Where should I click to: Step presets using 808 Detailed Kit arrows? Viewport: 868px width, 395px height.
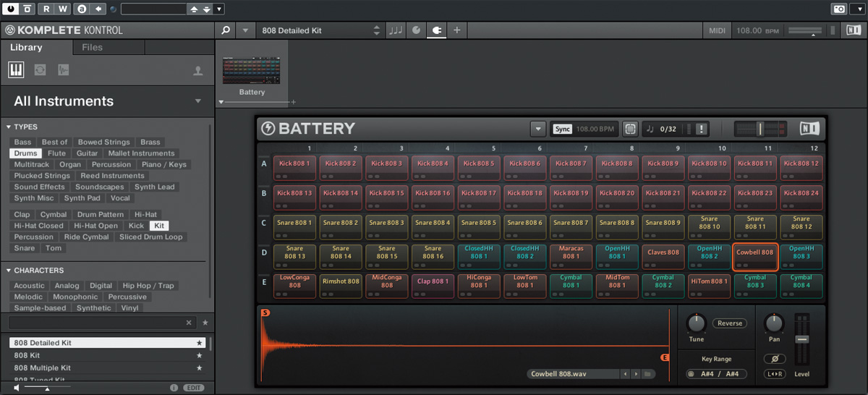coord(376,30)
